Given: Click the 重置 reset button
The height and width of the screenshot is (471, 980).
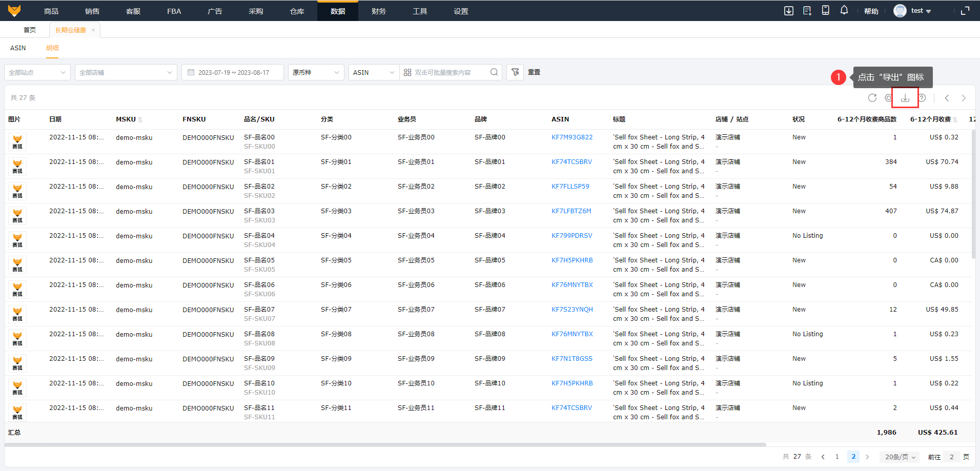Looking at the screenshot, I should (x=534, y=72).
